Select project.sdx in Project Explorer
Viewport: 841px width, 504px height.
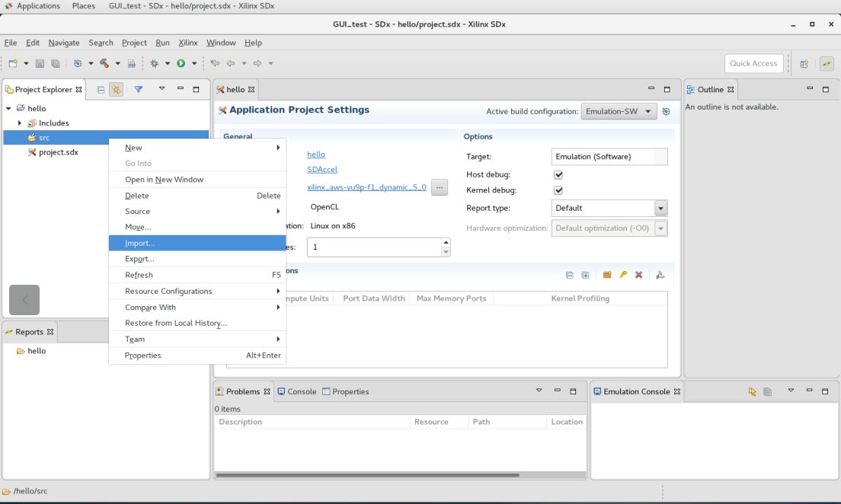[59, 152]
